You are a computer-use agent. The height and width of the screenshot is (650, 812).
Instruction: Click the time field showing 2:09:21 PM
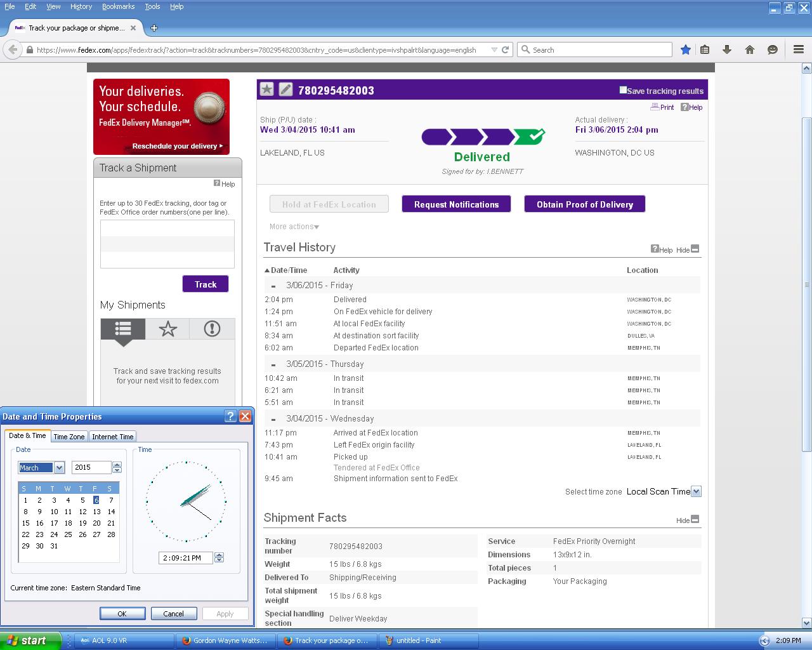click(185, 558)
